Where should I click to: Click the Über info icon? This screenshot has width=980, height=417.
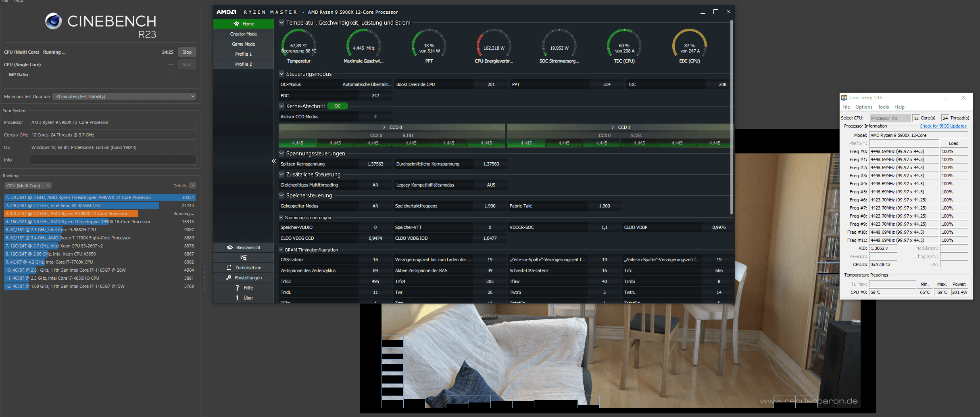click(x=237, y=298)
